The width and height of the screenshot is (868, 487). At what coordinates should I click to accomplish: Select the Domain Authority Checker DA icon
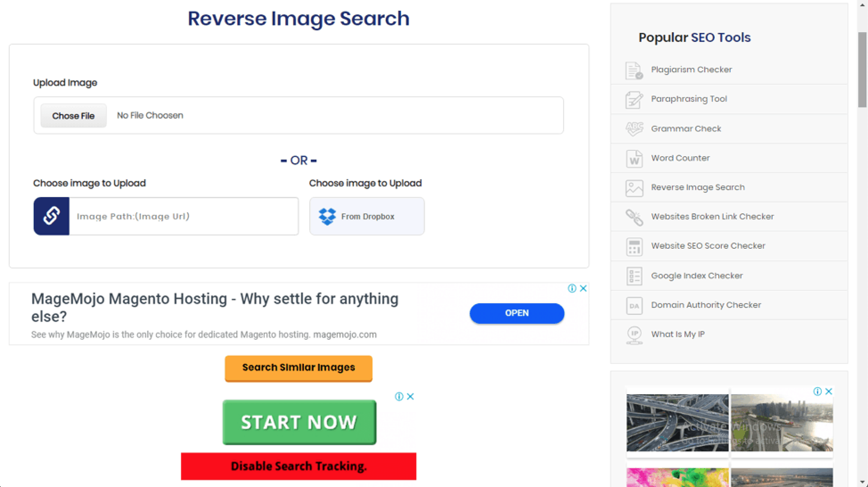click(x=634, y=305)
